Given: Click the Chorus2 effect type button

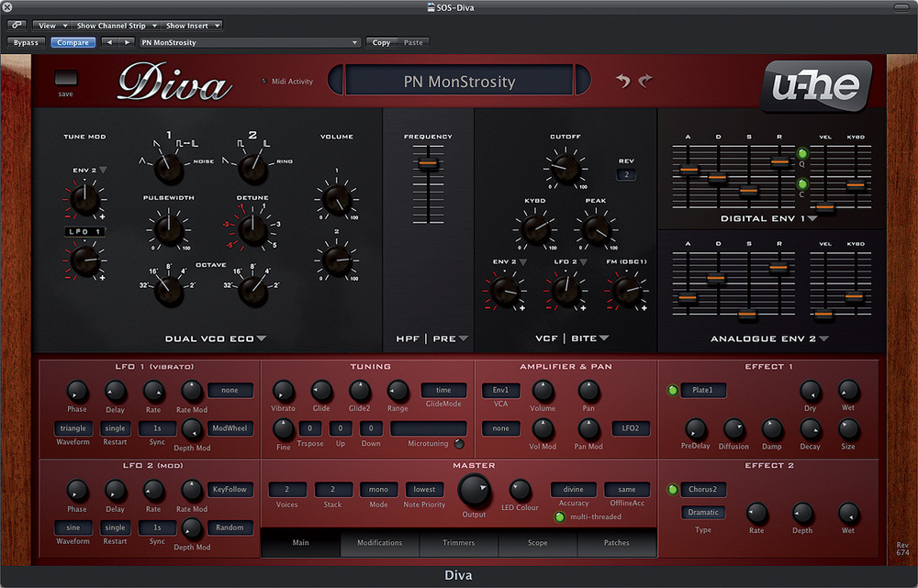Looking at the screenshot, I should pyautogui.click(x=702, y=489).
